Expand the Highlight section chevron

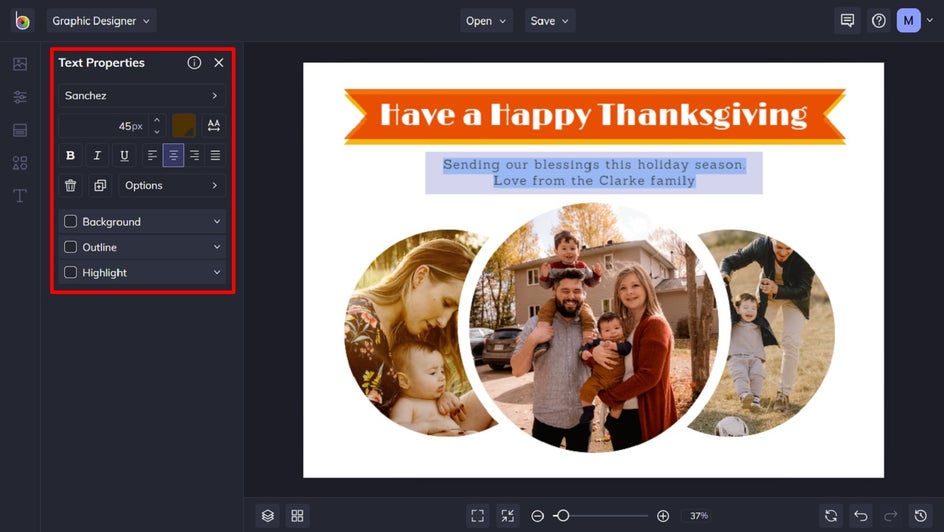pos(217,273)
